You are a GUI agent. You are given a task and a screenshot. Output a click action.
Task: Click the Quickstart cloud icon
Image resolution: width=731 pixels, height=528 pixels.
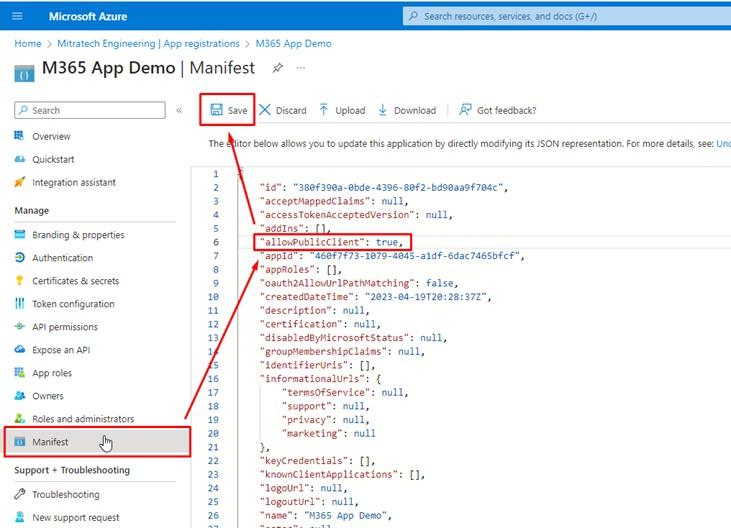pyautogui.click(x=20, y=159)
